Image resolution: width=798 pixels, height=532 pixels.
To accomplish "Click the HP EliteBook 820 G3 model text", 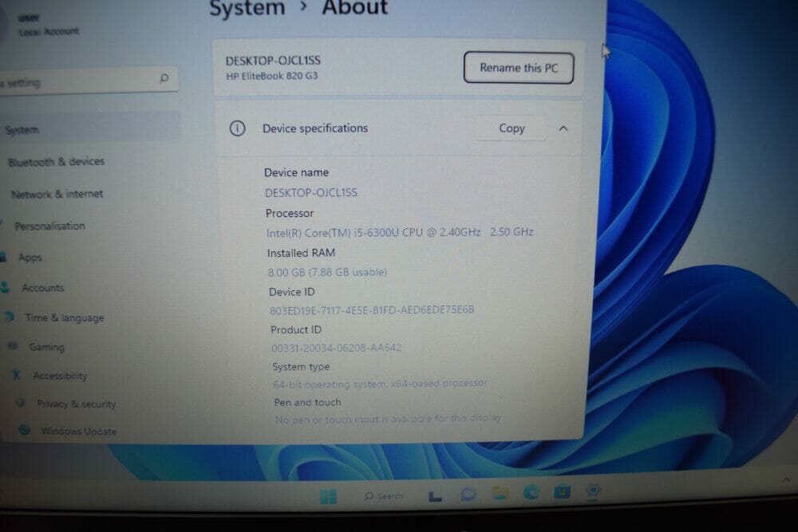I will [x=272, y=76].
